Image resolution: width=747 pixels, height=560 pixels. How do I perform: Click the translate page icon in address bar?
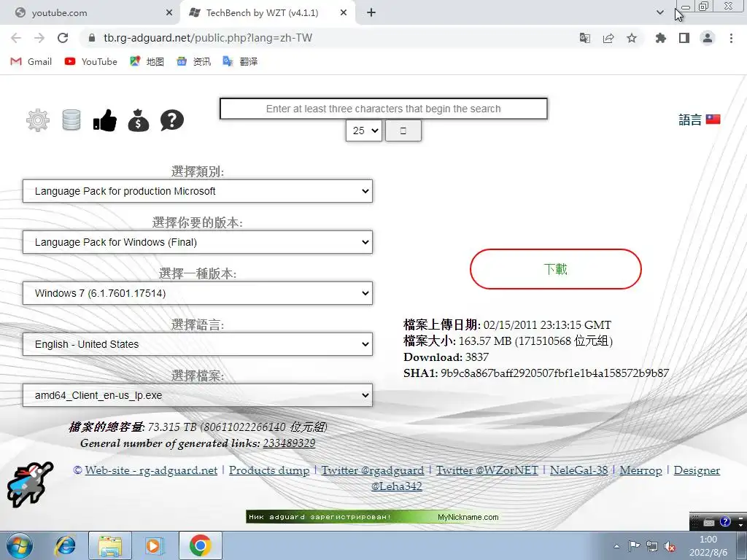pos(585,38)
